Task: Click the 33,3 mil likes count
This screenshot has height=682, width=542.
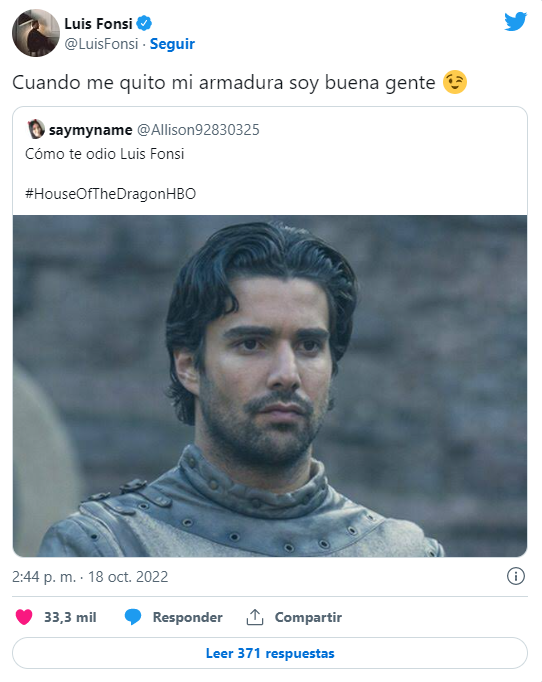Action: [70, 617]
